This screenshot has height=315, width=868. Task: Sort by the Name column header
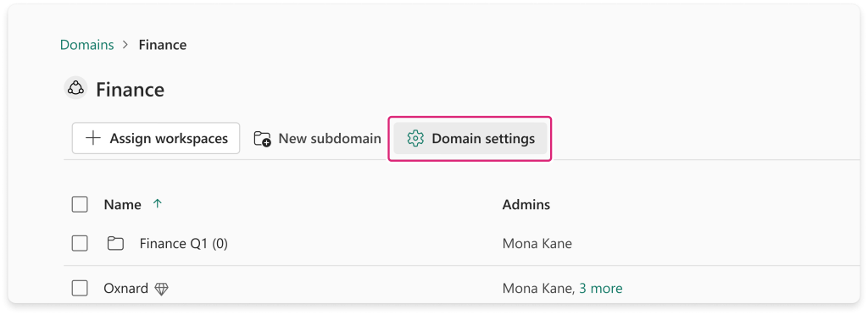pyautogui.click(x=122, y=204)
